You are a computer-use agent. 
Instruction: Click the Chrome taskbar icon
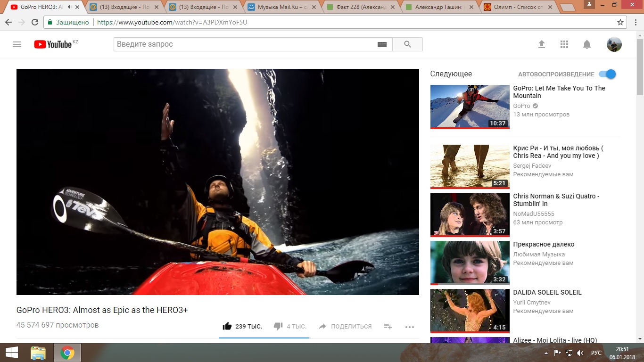(67, 353)
